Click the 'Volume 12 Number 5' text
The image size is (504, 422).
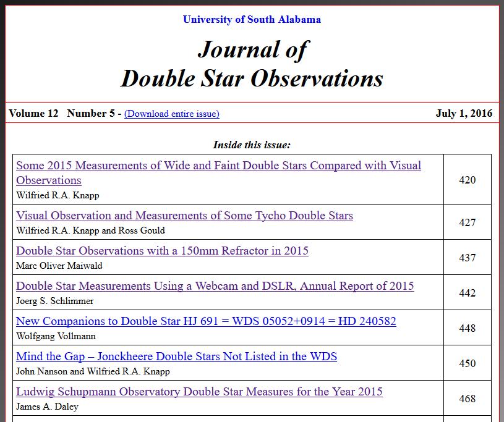point(62,113)
